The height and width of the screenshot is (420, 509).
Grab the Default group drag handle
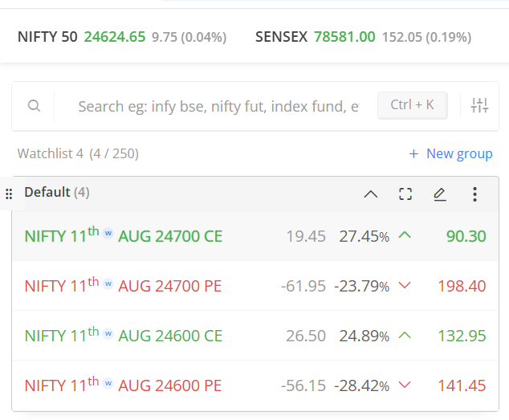pyautogui.click(x=9, y=194)
